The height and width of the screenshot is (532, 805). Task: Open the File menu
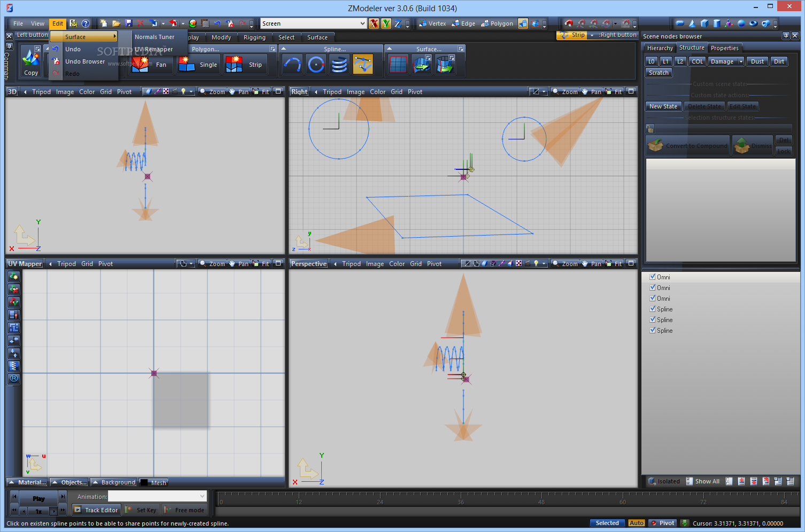[x=18, y=24]
